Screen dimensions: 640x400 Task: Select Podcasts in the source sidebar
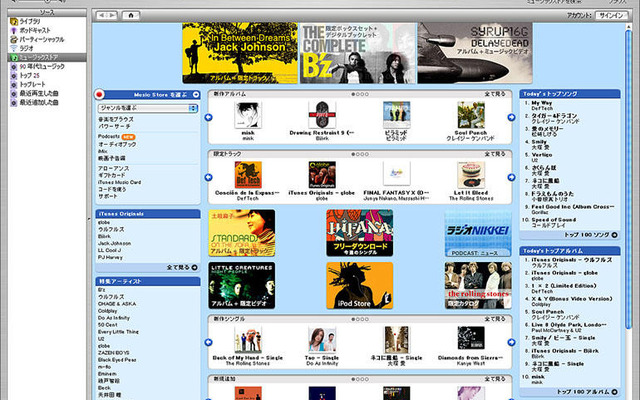[35, 30]
